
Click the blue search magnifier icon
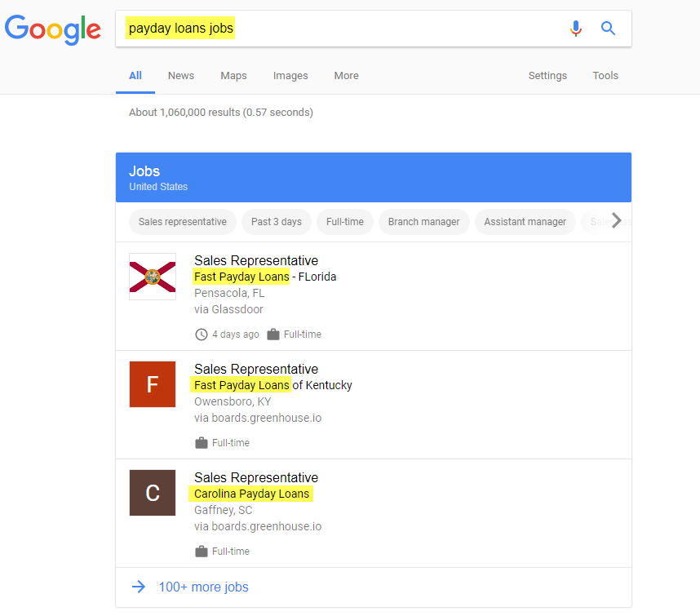(608, 29)
